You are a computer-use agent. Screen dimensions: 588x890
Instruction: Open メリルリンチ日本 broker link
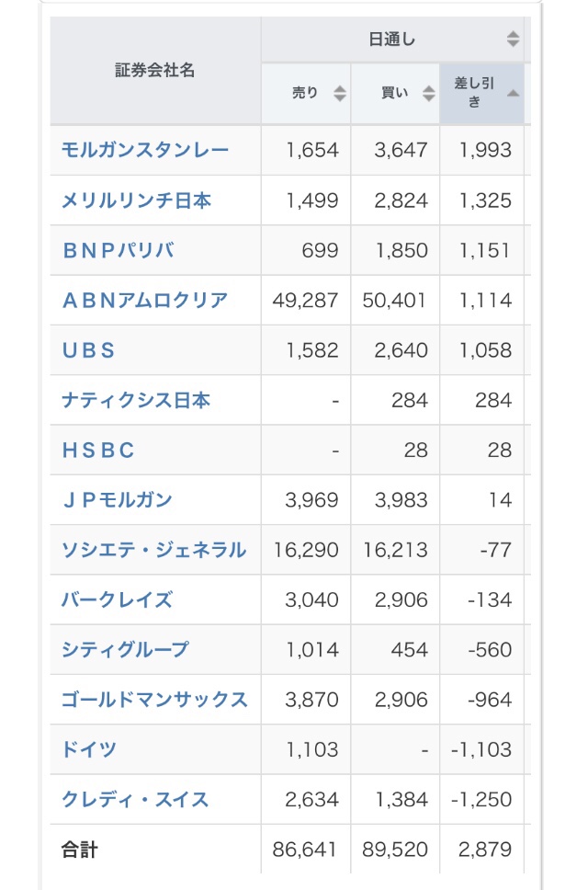136,200
